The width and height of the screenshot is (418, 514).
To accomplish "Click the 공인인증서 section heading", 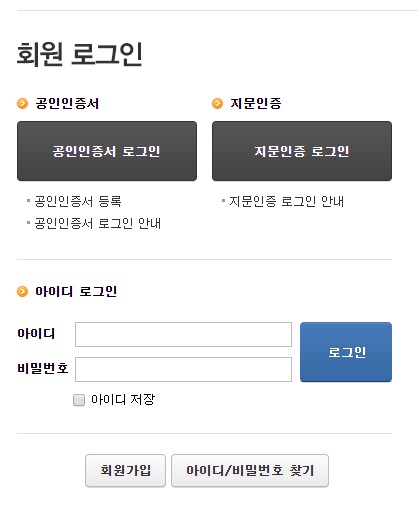I will [x=67, y=103].
